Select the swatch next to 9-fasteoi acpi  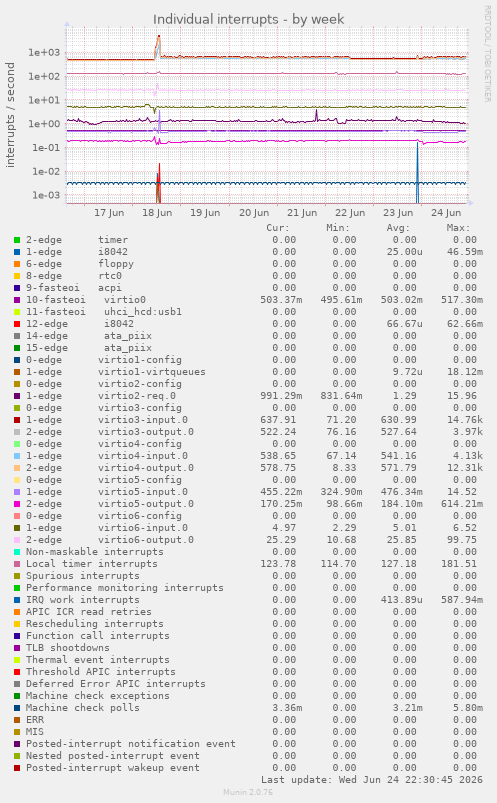[x=17, y=288]
